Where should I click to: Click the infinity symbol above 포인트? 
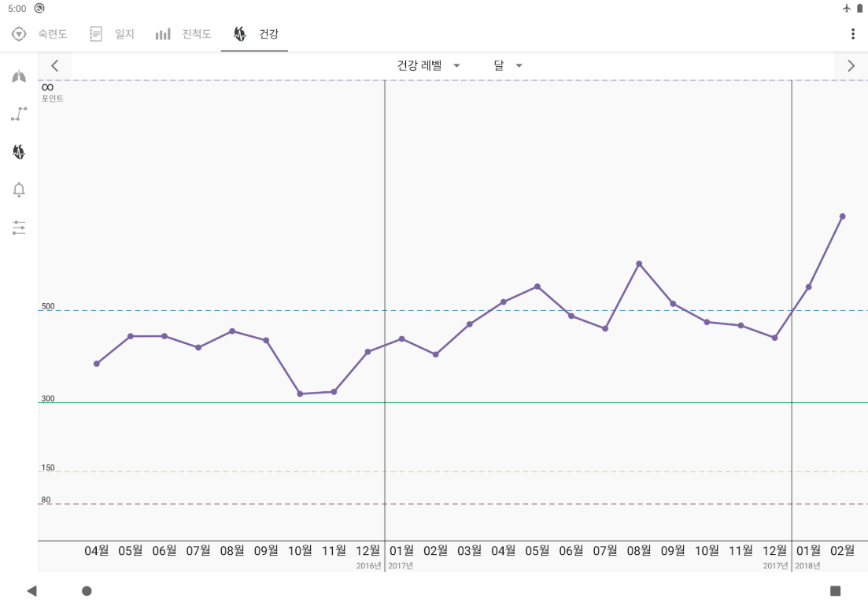46,87
